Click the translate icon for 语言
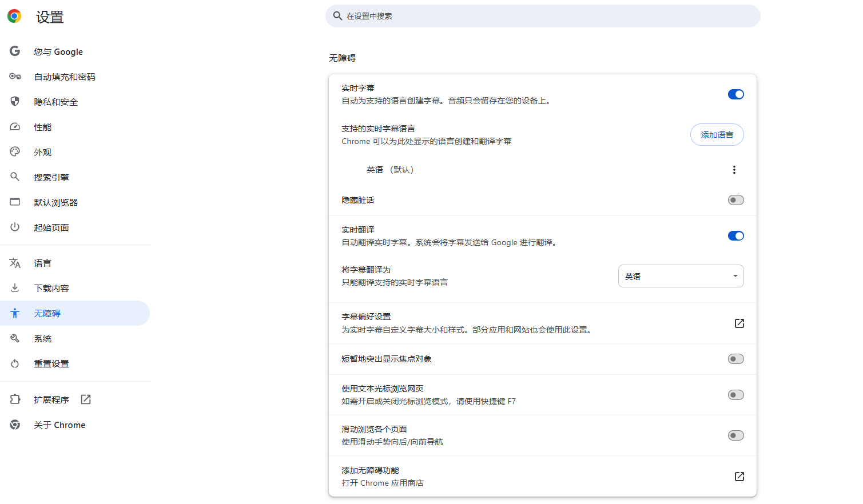 coord(15,263)
